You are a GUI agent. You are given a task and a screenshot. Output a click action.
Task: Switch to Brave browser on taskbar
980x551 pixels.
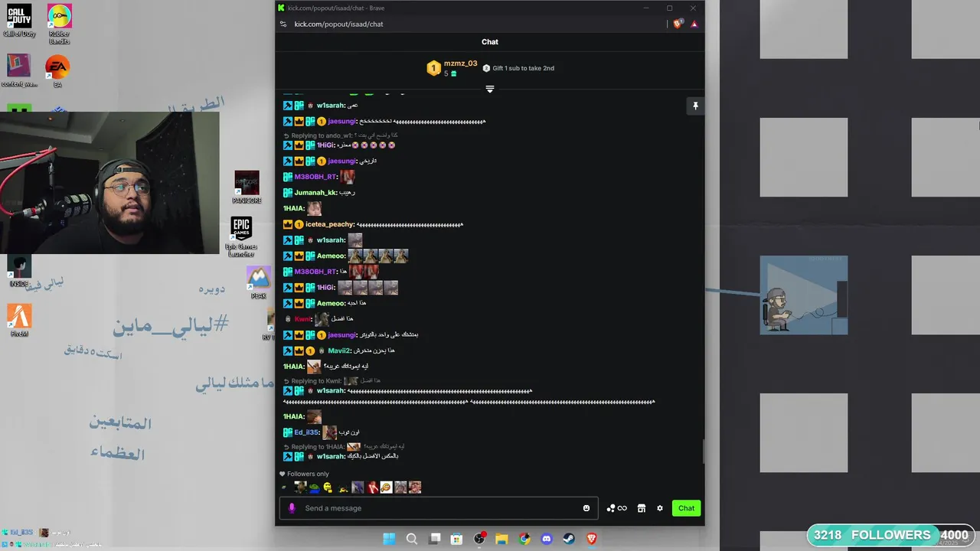point(592,539)
